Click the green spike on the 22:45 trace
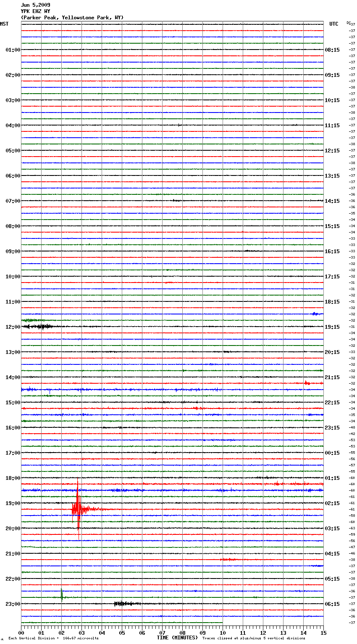This screenshot has width=357, height=644. (x=62, y=595)
